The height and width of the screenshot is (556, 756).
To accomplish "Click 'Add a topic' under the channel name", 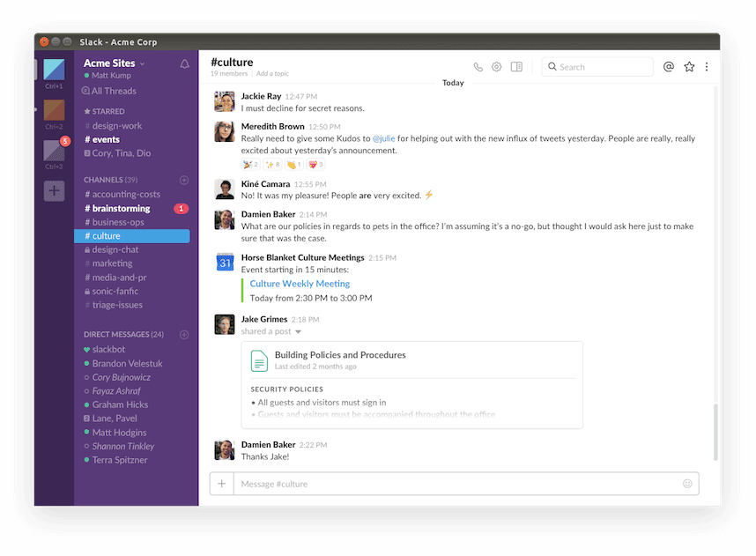I will 272,74.
